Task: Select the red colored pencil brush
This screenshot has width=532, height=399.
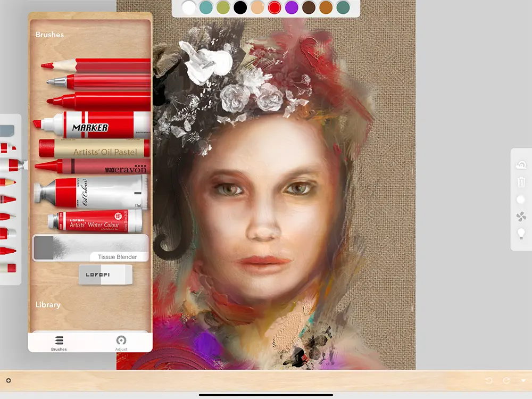Action: coord(96,65)
